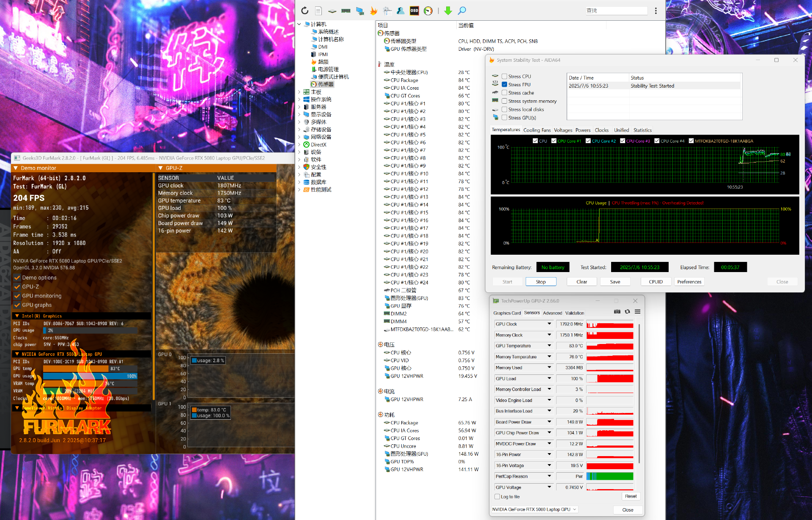Viewport: 812px width, 520px height.
Task: Click the GPU-Z sensors vertical scrollbar
Action: coord(639,393)
